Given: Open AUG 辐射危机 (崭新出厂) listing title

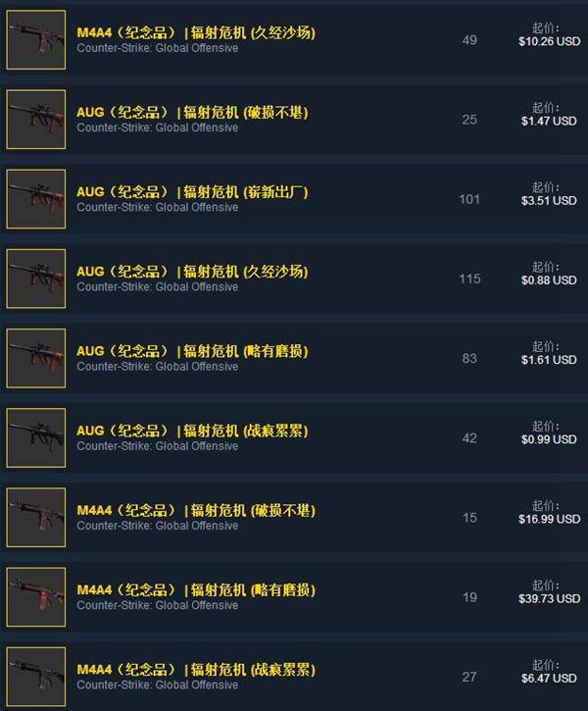Looking at the screenshot, I should click(192, 192).
